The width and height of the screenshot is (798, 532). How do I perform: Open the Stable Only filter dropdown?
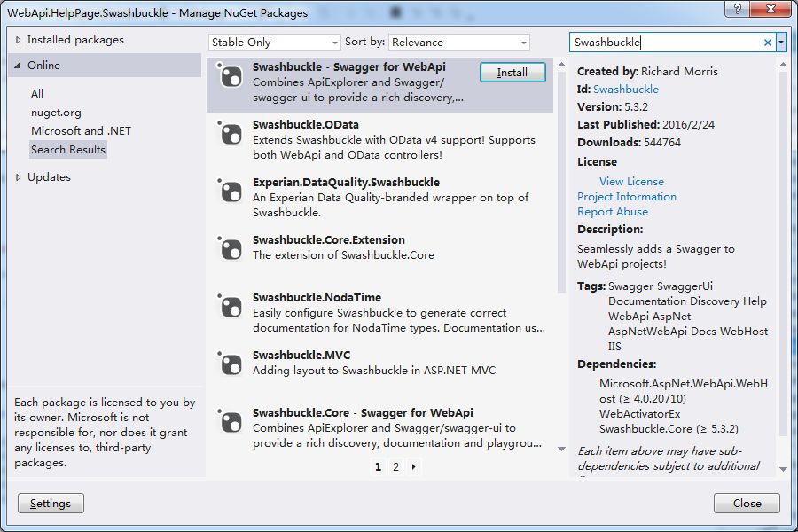click(x=274, y=43)
